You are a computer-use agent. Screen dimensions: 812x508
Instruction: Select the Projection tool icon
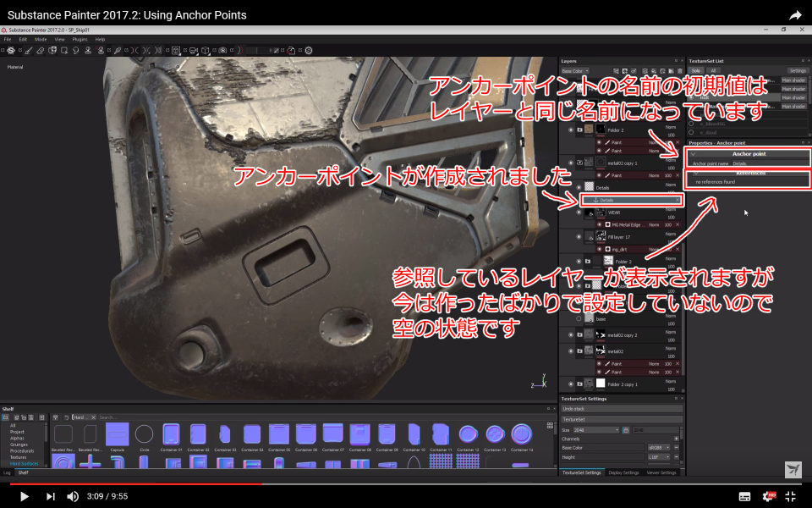pyautogui.click(x=52, y=50)
